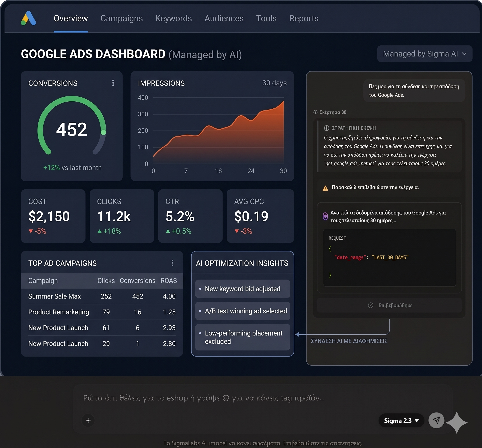Click the Επιβεβαιώθηκε confirmed button

coord(389,305)
